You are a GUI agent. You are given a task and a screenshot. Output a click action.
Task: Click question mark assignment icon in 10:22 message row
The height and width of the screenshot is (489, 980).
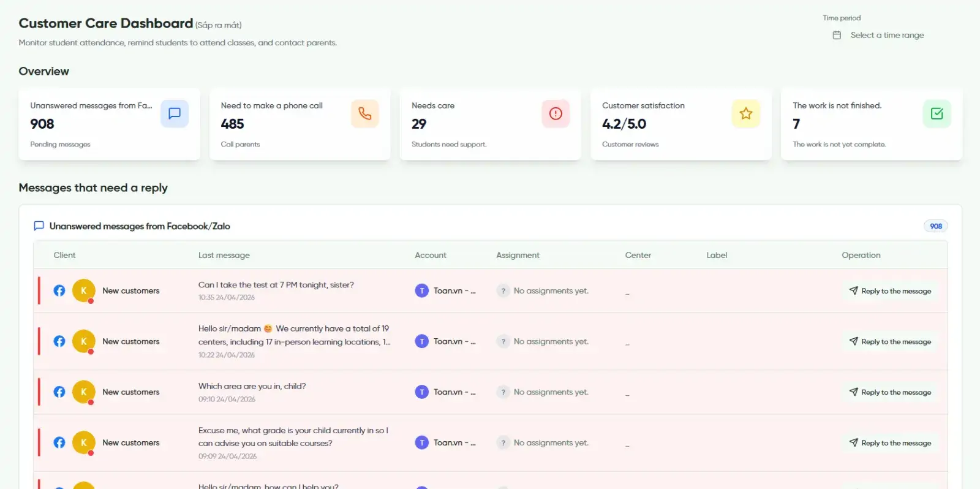tap(503, 341)
